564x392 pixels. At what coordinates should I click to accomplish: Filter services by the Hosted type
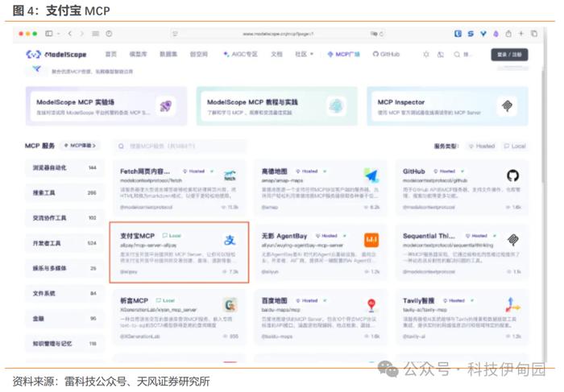(482, 146)
